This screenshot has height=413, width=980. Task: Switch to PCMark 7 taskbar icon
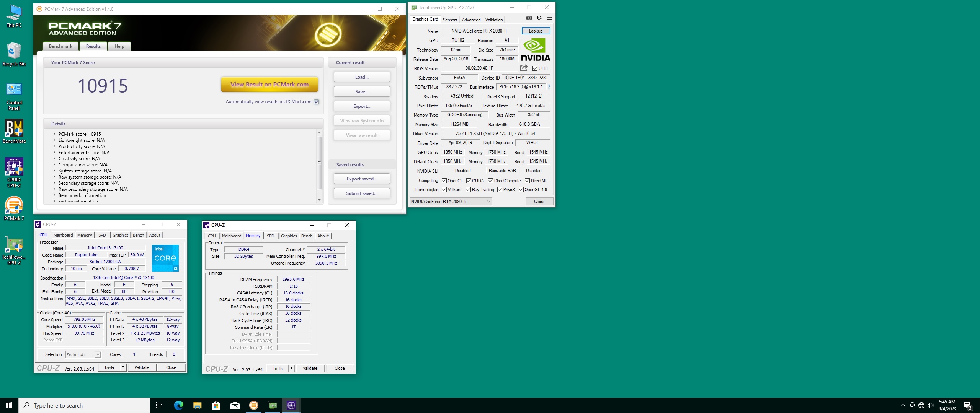[x=253, y=405]
